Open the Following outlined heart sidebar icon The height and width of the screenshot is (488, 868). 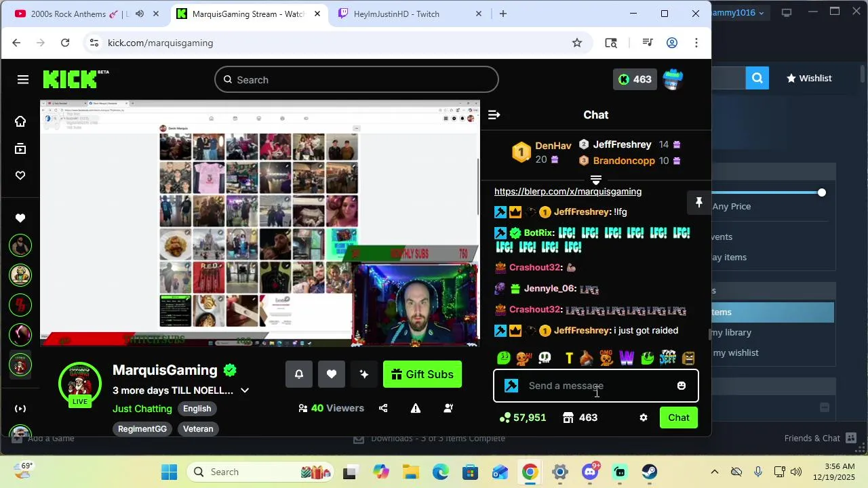click(20, 176)
